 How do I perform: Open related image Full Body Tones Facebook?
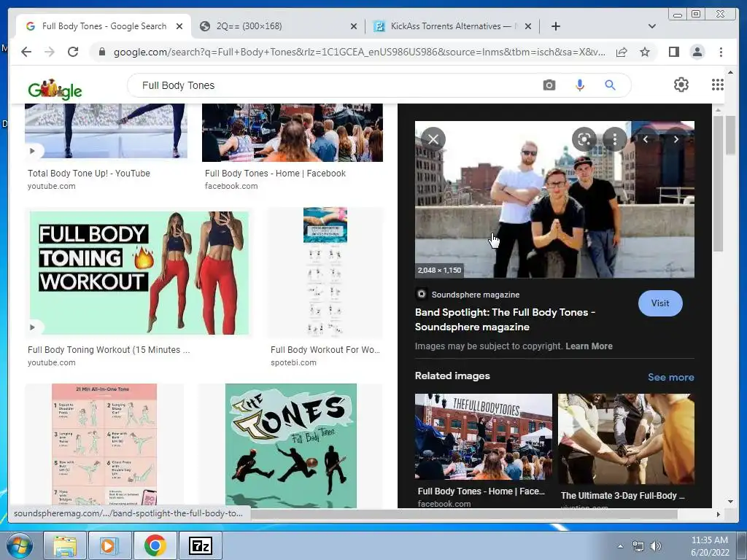[x=483, y=437]
